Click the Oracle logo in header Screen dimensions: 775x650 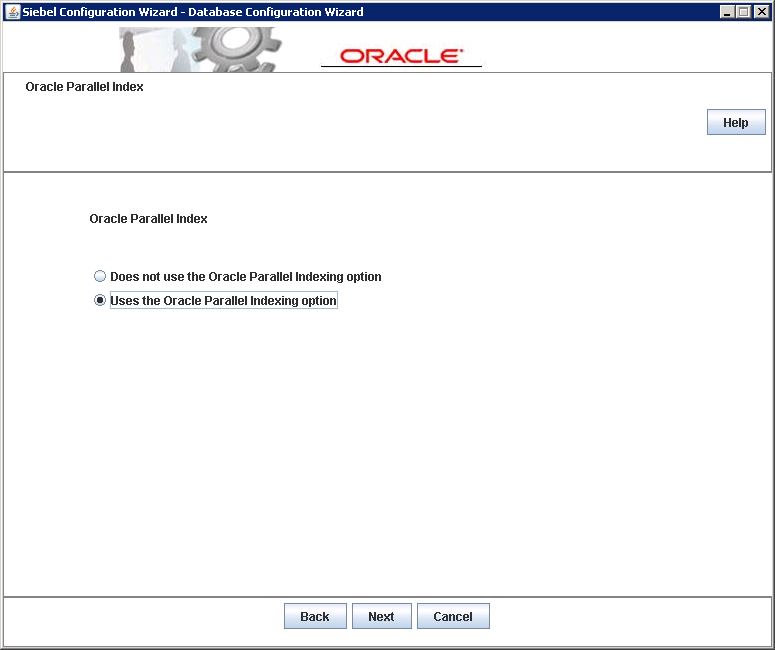401,56
